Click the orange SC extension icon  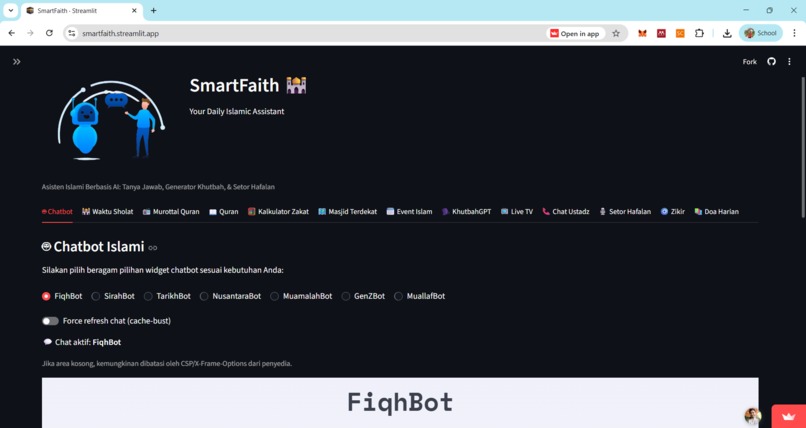[x=680, y=33]
